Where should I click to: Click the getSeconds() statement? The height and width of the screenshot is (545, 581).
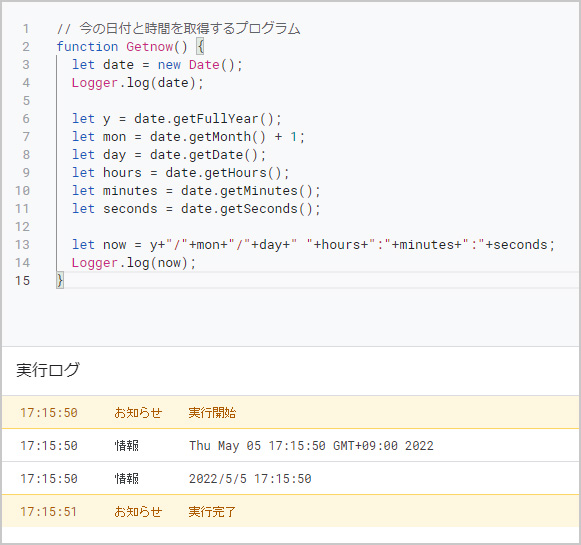196,209
